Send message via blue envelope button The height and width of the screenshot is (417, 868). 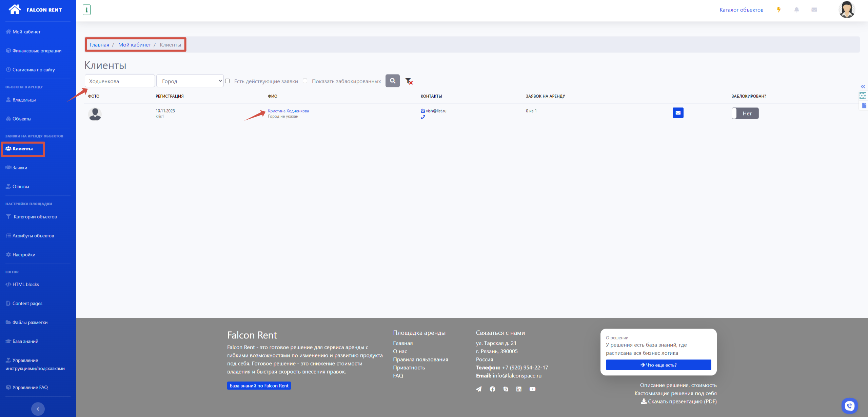(x=678, y=113)
